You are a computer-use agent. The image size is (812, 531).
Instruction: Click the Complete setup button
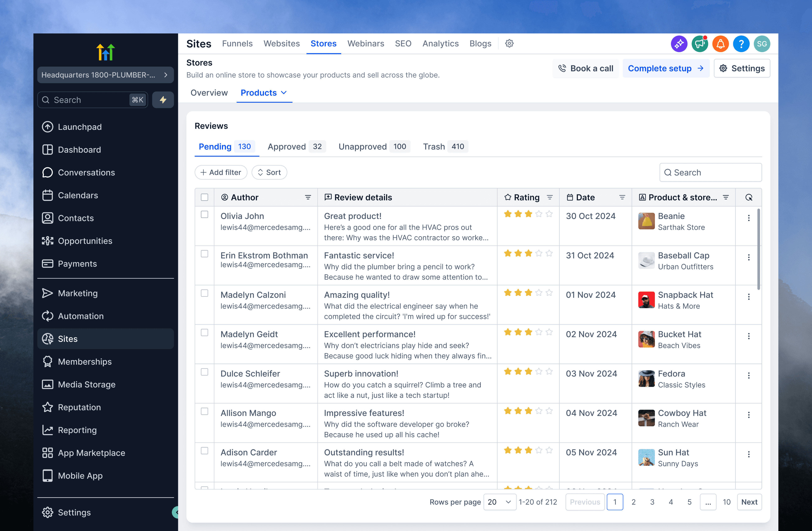click(665, 68)
